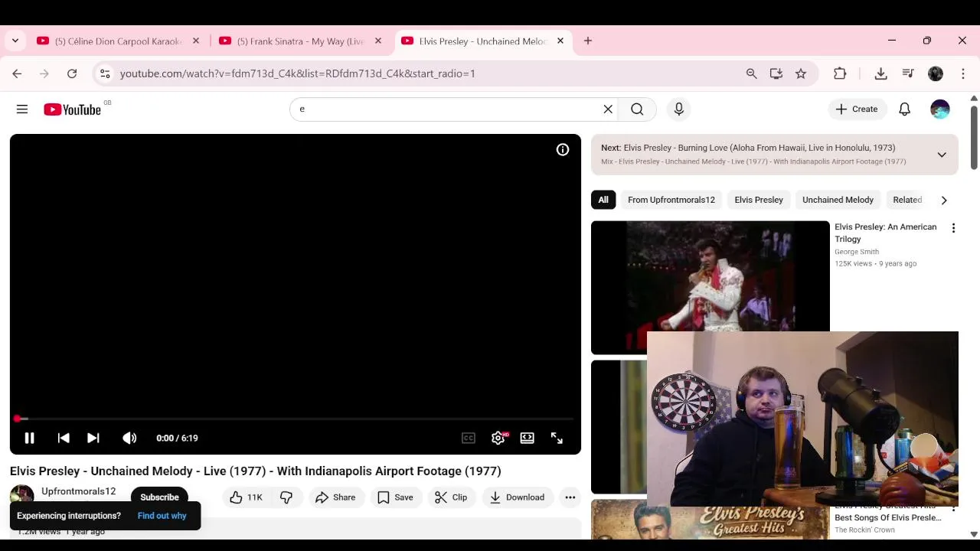Select the All filter chip

(603, 200)
